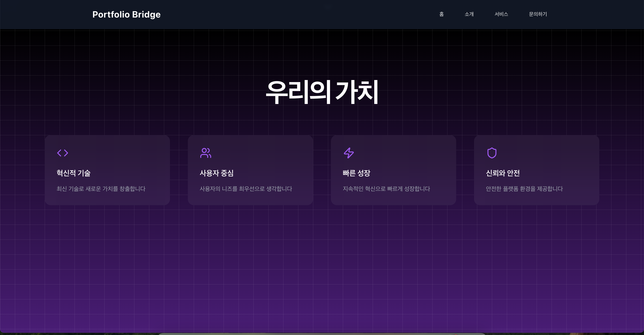
Task: Select the 빠른 성장 card
Action: (x=394, y=170)
